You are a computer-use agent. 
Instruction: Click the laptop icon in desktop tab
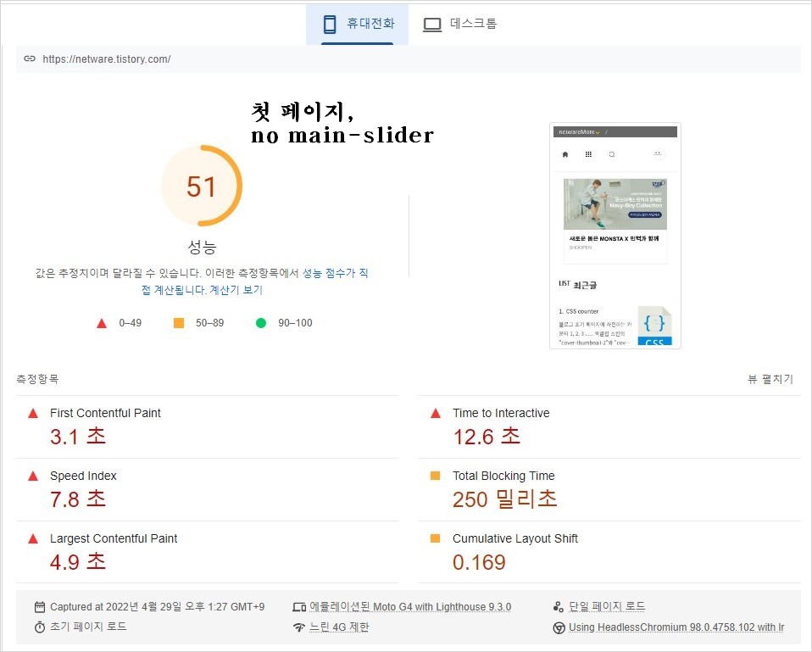432,25
